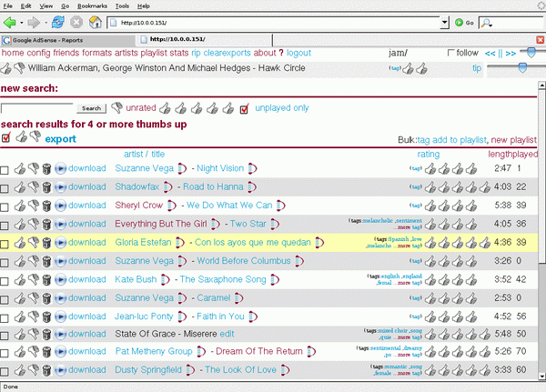Tick the checkbox for Shadowfax row
Screen dimensions: 546x392
coord(5,188)
